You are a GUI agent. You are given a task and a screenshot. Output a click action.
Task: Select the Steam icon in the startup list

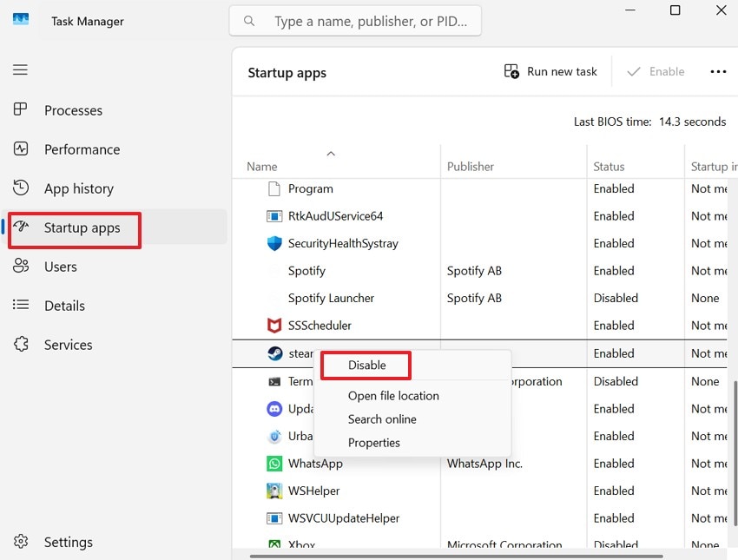coord(275,353)
